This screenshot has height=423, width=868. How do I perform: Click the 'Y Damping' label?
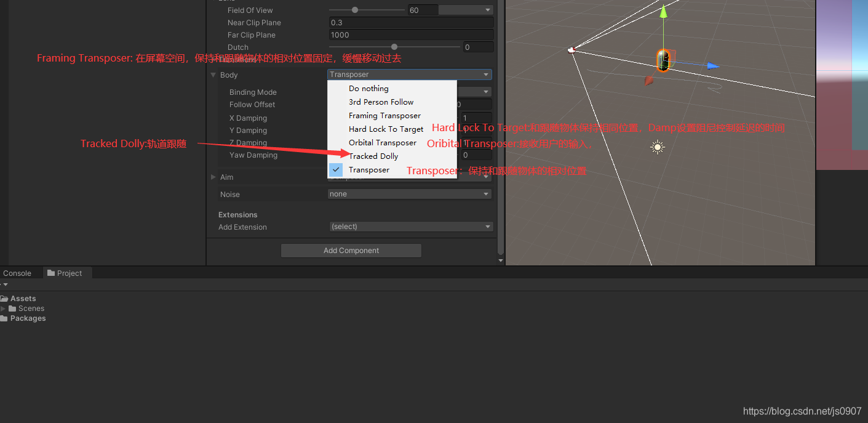[x=248, y=131]
